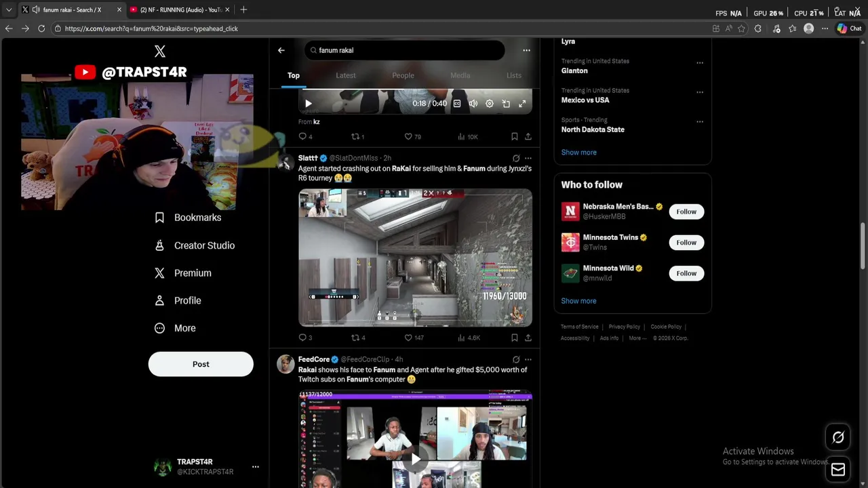This screenshot has height=488, width=868.
Task: Open options for North Dakota State trend
Action: 699,122
